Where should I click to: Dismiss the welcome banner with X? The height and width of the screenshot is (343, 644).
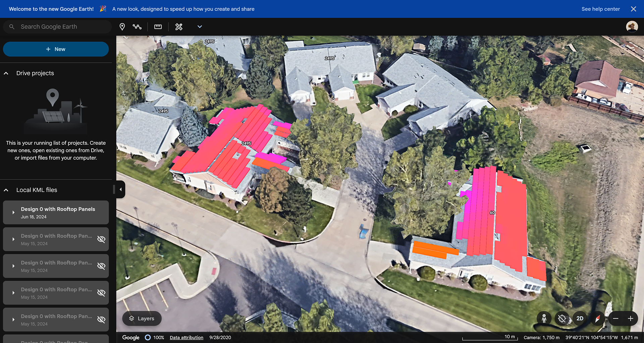click(633, 9)
